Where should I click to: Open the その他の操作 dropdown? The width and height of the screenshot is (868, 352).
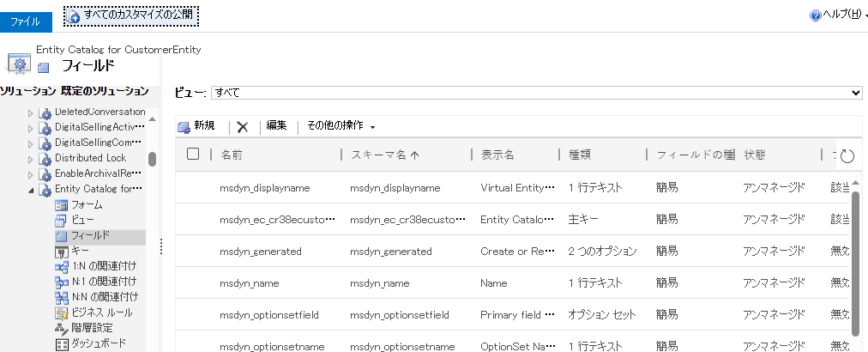click(x=341, y=126)
